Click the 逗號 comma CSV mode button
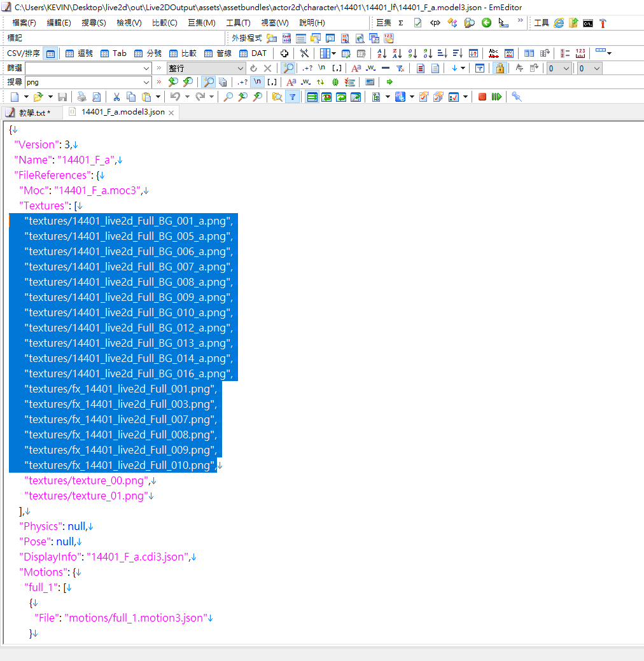 [79, 53]
